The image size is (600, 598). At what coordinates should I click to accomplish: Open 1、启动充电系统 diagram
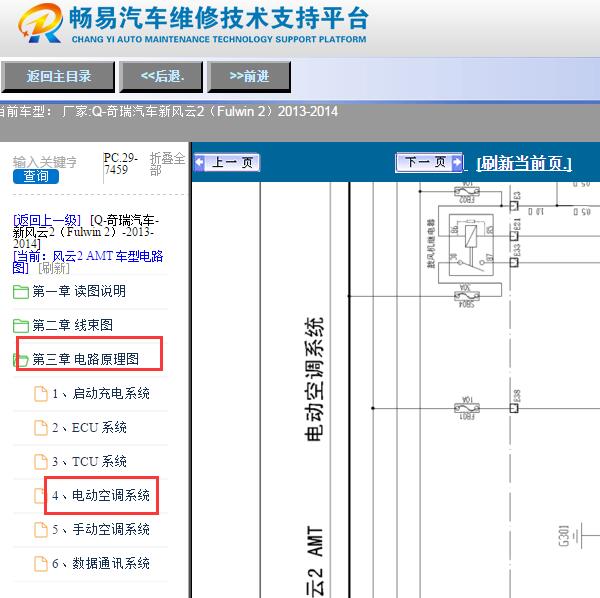pos(101,394)
